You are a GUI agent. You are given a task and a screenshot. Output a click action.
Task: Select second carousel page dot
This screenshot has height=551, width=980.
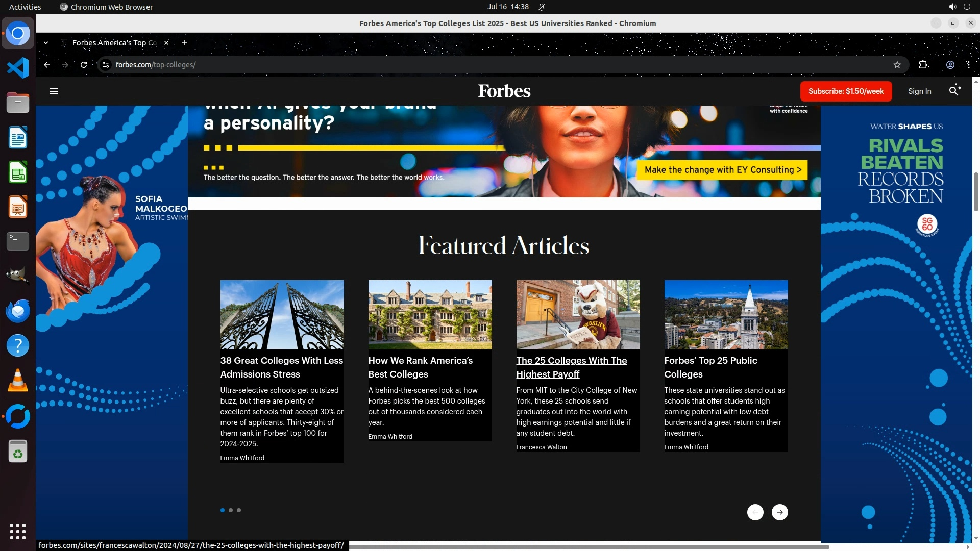pos(231,510)
